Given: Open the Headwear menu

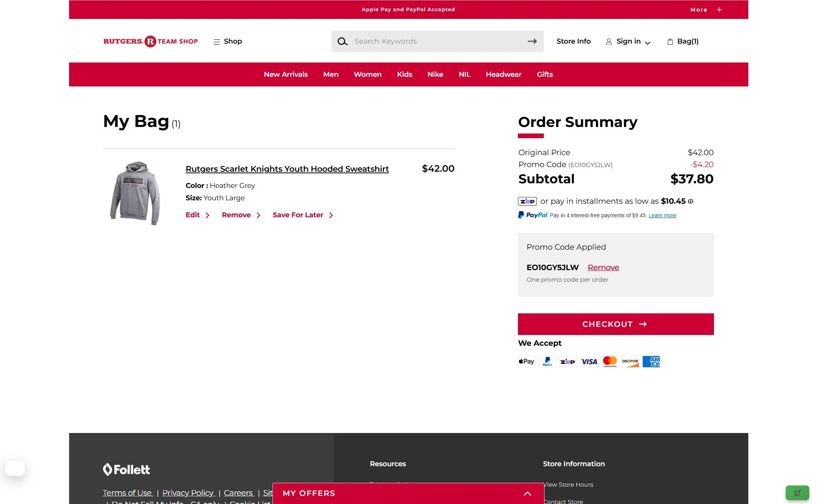Looking at the screenshot, I should (x=503, y=74).
